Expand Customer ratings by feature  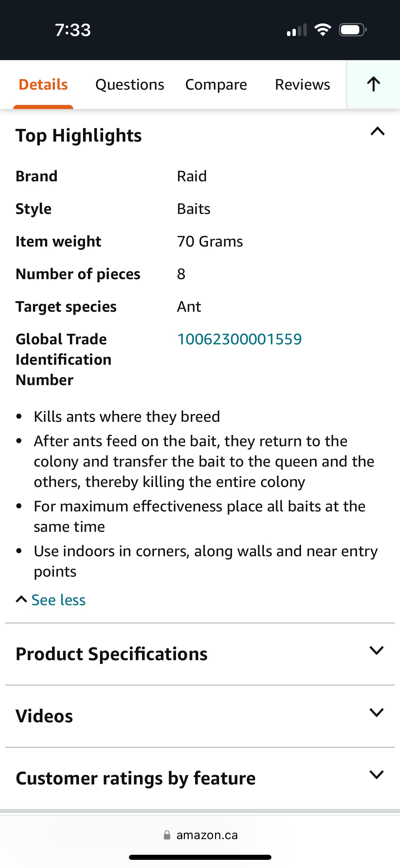click(376, 775)
